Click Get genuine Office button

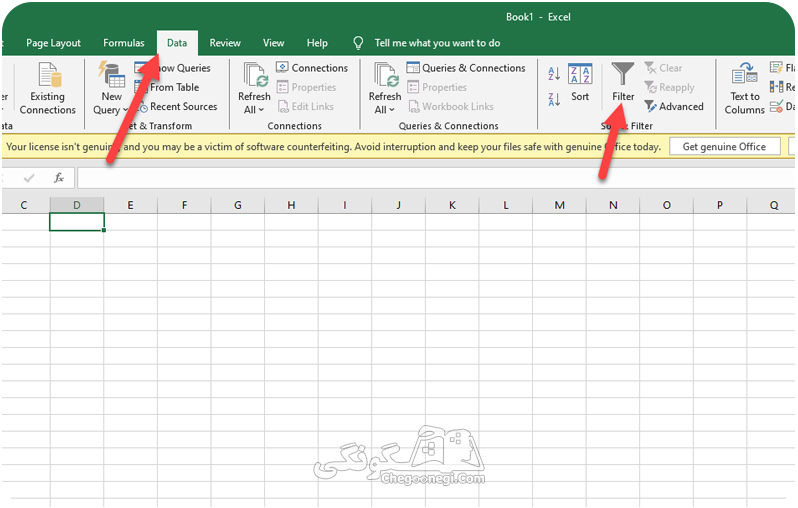point(724,147)
